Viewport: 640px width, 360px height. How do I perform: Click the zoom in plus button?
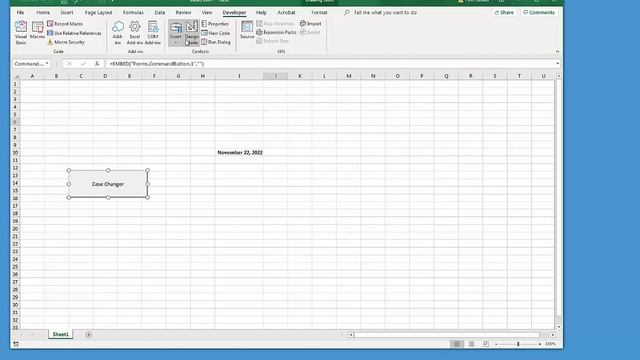pos(540,344)
